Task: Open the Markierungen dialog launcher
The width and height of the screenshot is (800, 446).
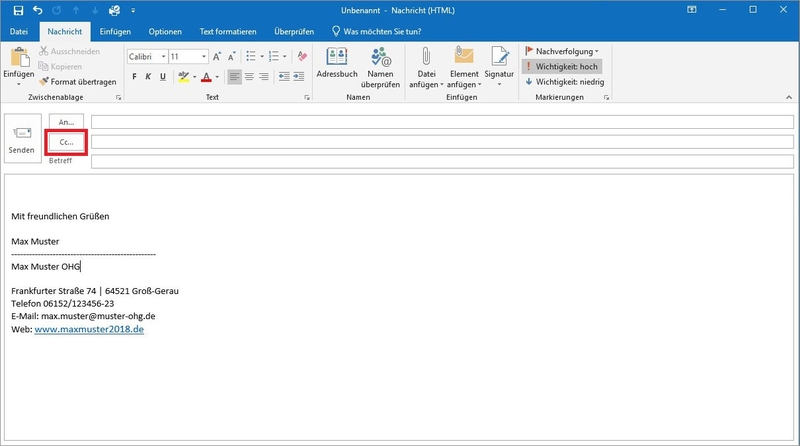Action: click(x=606, y=97)
